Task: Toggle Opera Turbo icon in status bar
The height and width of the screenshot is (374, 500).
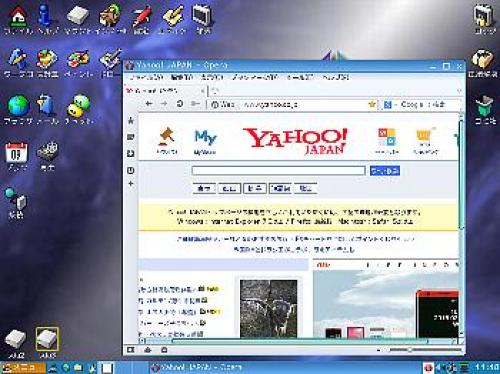Action: tap(164, 350)
